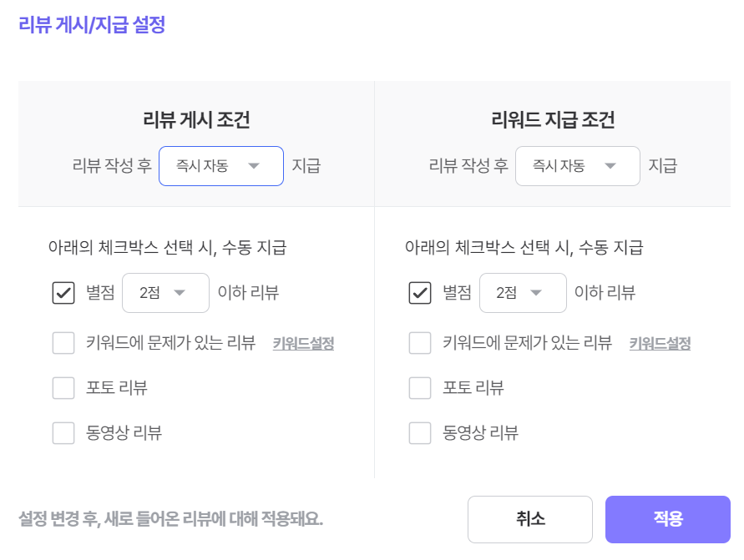Click the arrow icon of left 즉시 자동 selector
Screen dimensions: 744x560
pyautogui.click(x=254, y=166)
